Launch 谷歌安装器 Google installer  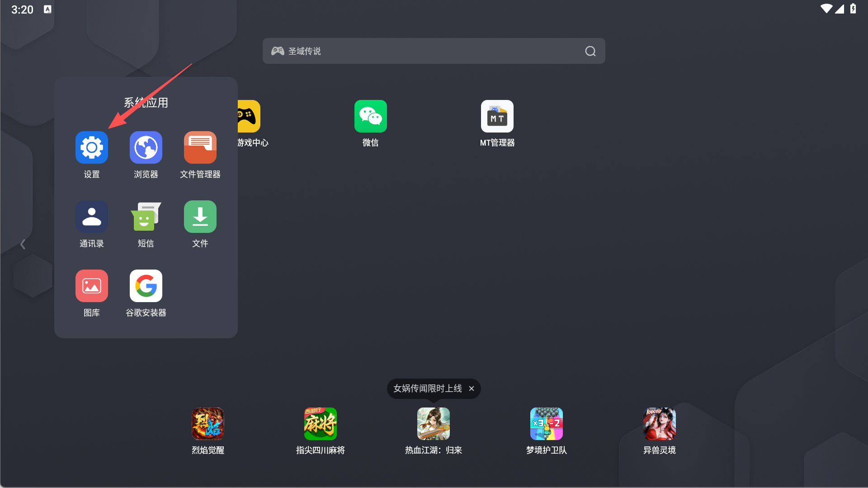(x=146, y=285)
